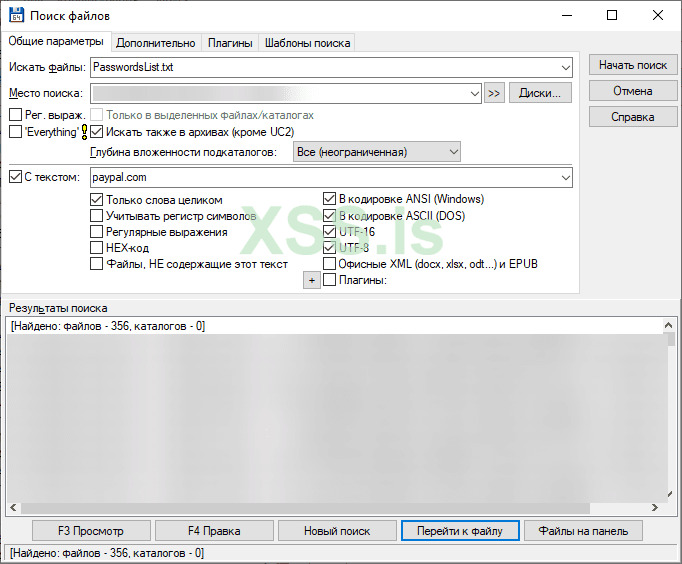Viewport: 682px width, 564px height.
Task: Switch to the Общие параметры tab
Action: pos(56,41)
